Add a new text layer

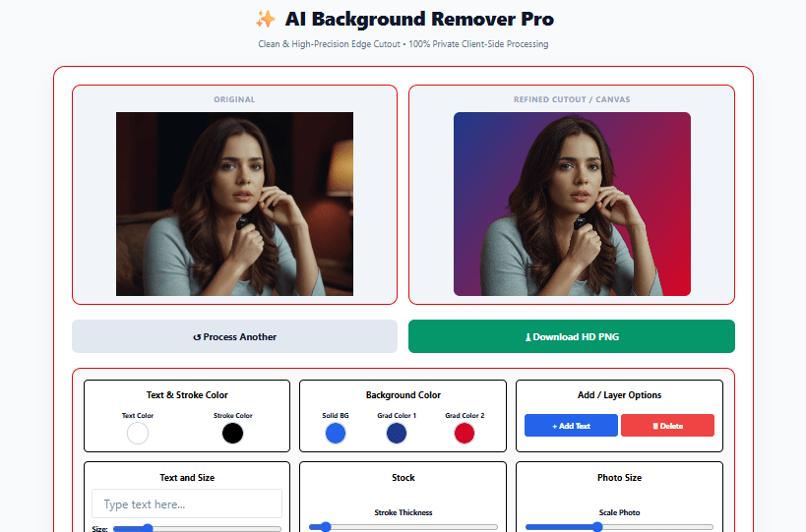571,426
